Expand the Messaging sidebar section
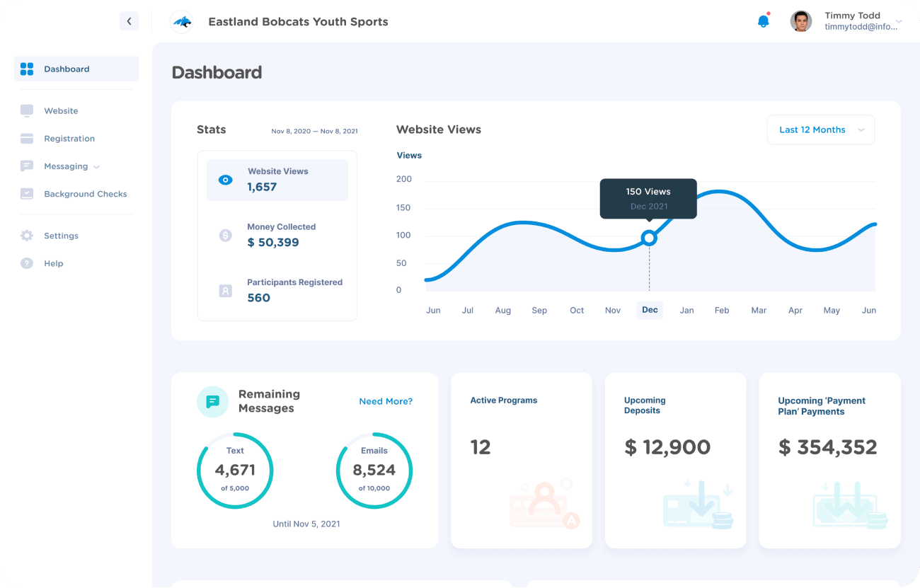920x588 pixels. click(x=97, y=166)
